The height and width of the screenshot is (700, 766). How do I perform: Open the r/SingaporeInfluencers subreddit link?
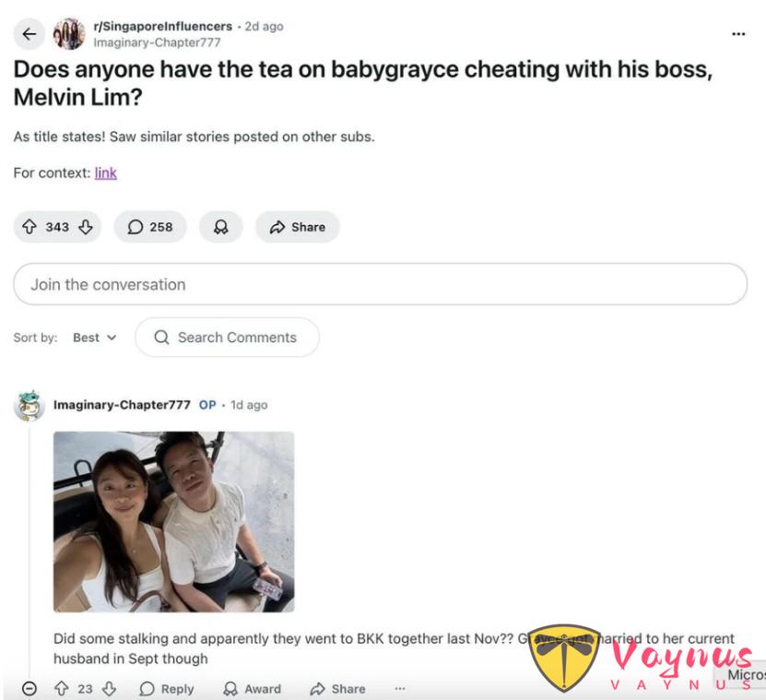(162, 26)
